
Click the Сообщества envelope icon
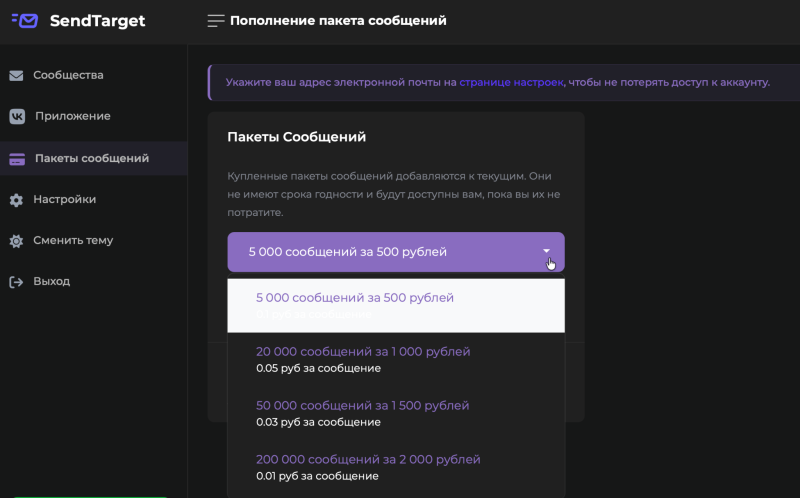pos(16,76)
